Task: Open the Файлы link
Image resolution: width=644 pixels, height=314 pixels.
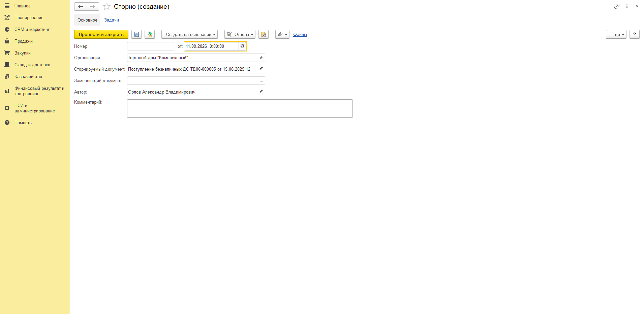Action: 300,35
